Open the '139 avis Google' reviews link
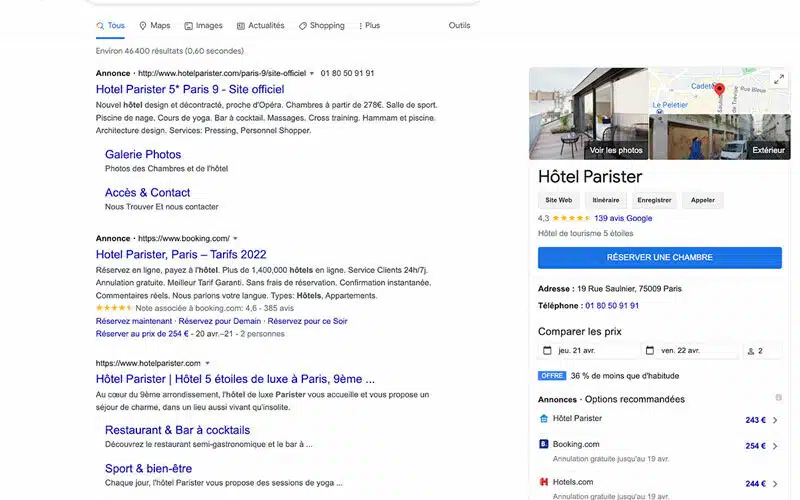800x500 pixels. pos(622,218)
